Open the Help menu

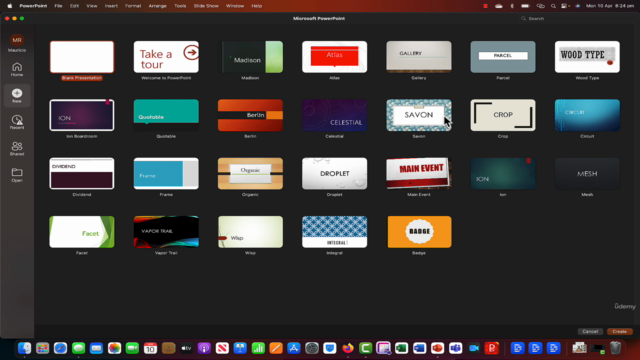pos(257,6)
